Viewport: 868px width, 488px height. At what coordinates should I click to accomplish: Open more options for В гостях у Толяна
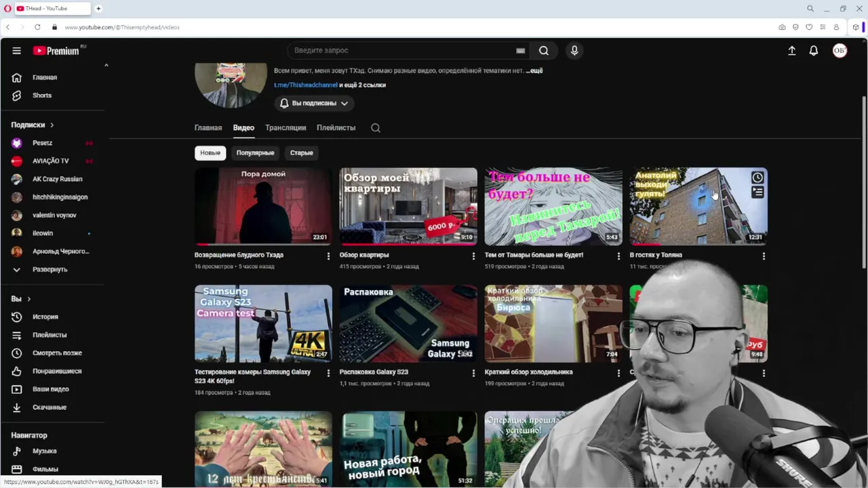tap(764, 256)
